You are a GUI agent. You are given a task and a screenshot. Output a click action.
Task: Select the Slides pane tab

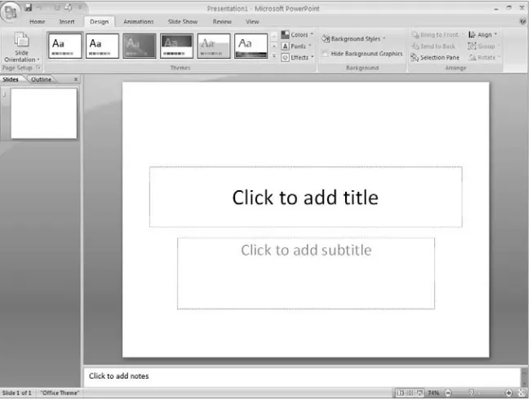pos(11,79)
